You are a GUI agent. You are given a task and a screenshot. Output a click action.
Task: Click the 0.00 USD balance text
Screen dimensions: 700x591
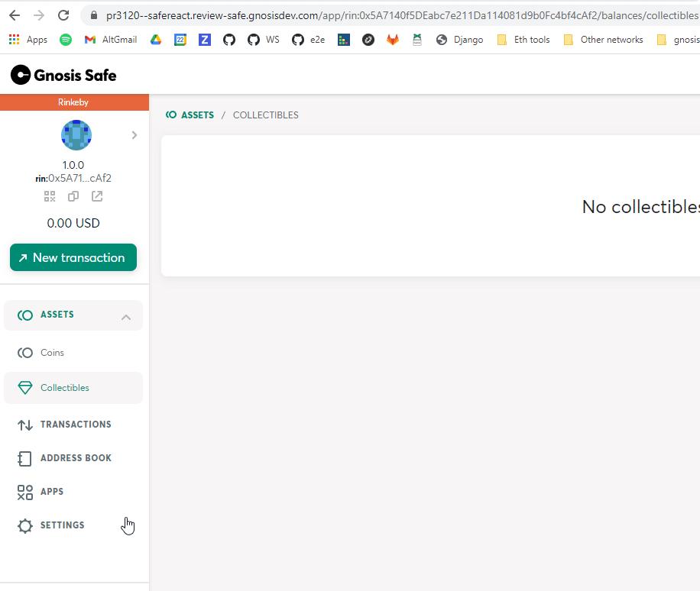pyautogui.click(x=73, y=223)
